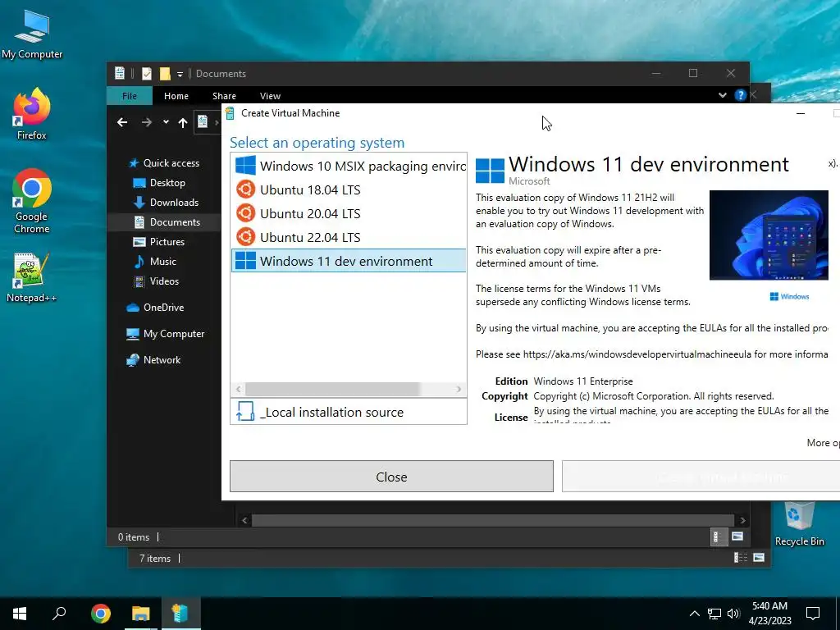Launch Firefox from the desktop
Image resolution: width=840 pixels, height=630 pixels.
(32, 114)
